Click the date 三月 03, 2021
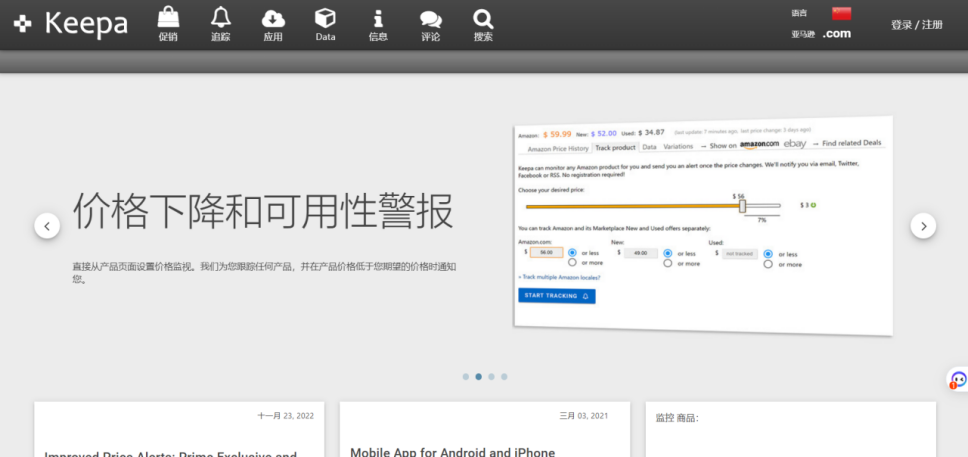The image size is (968, 457). pos(583,416)
